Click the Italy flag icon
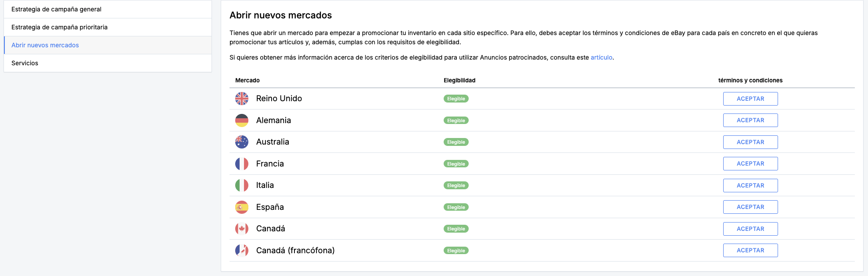 242,185
